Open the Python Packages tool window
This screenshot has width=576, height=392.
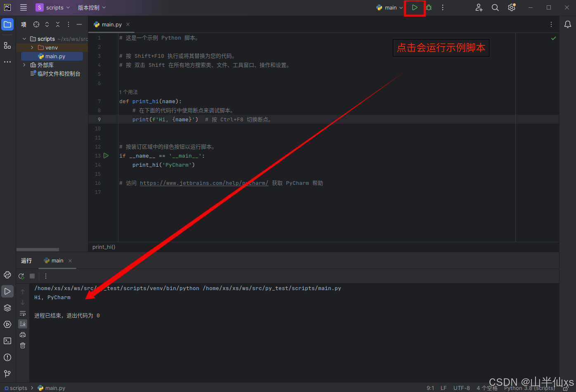7,275
